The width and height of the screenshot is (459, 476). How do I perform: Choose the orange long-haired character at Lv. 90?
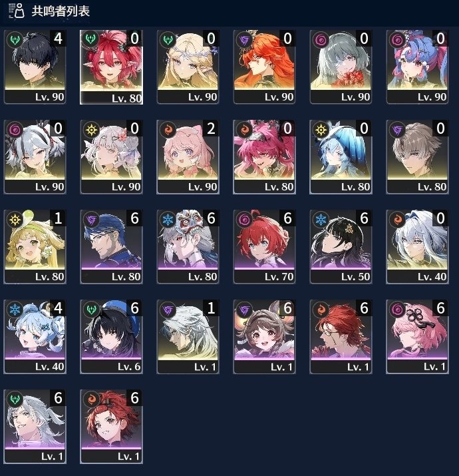click(264, 67)
